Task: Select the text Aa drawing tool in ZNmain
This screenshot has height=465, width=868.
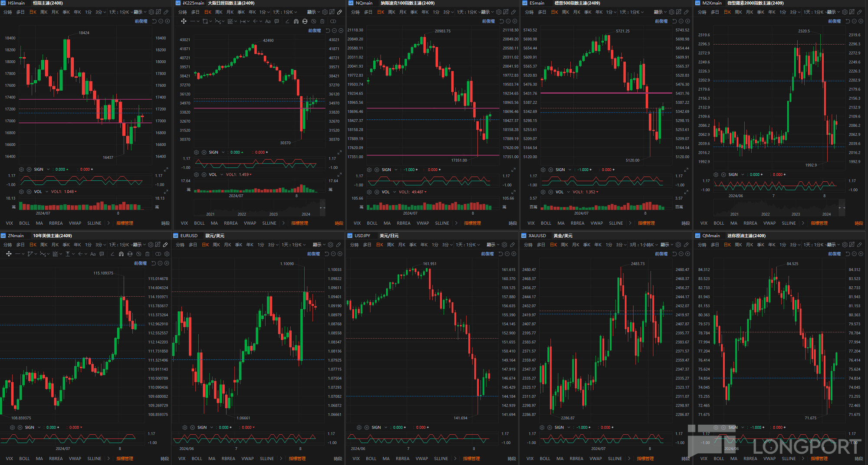Action: click(x=93, y=254)
